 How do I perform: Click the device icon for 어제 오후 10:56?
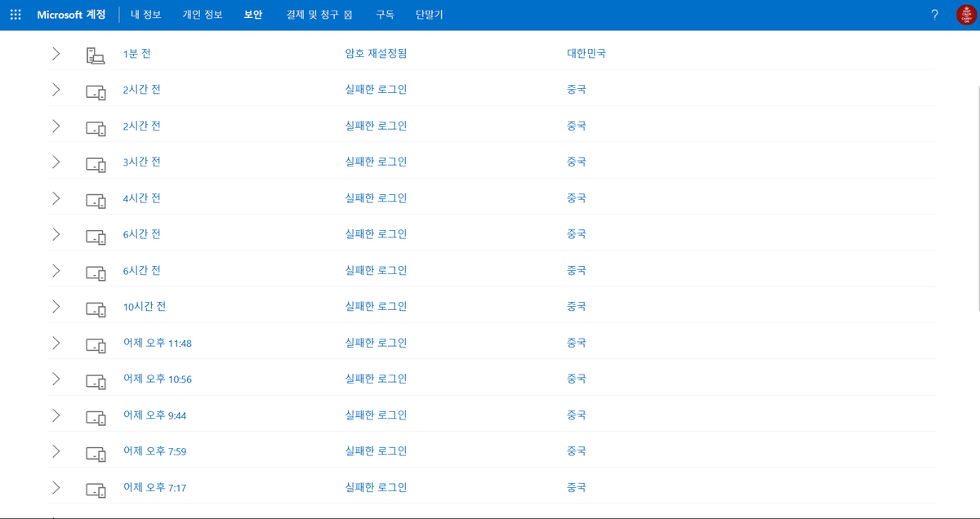tap(96, 381)
